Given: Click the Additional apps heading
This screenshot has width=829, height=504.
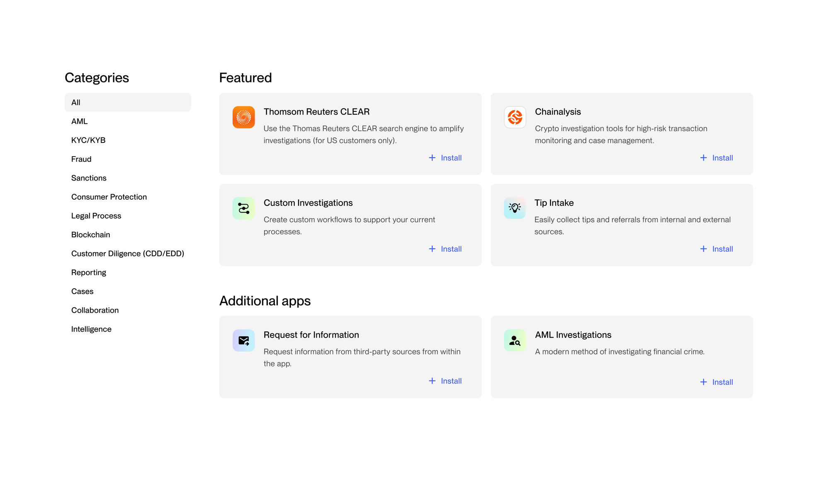Looking at the screenshot, I should 265,301.
